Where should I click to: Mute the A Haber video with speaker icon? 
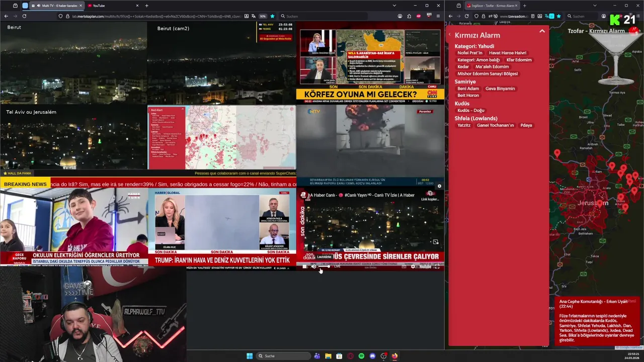pyautogui.click(x=313, y=266)
